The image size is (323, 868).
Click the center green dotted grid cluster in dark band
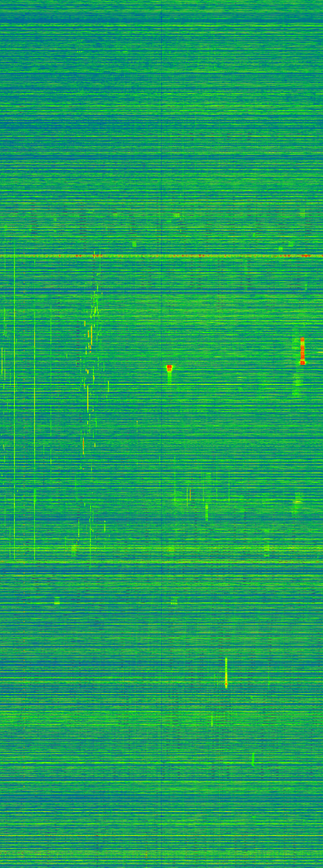(x=174, y=601)
